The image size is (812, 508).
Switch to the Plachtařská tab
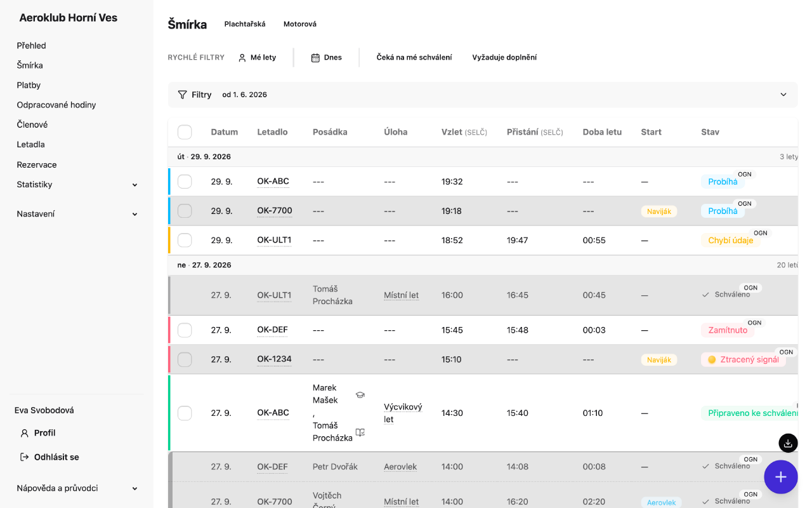point(245,24)
